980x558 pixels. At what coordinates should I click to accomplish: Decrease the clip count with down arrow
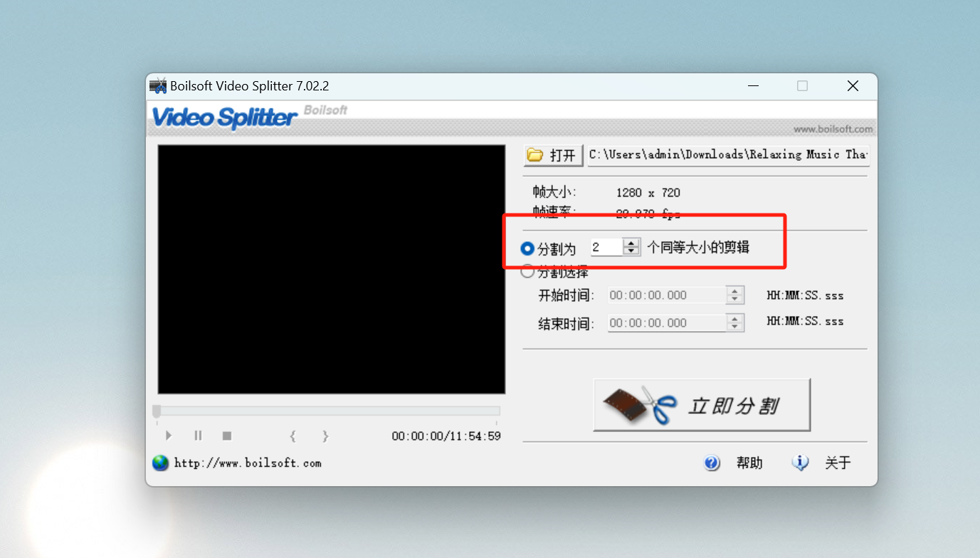pyautogui.click(x=631, y=251)
